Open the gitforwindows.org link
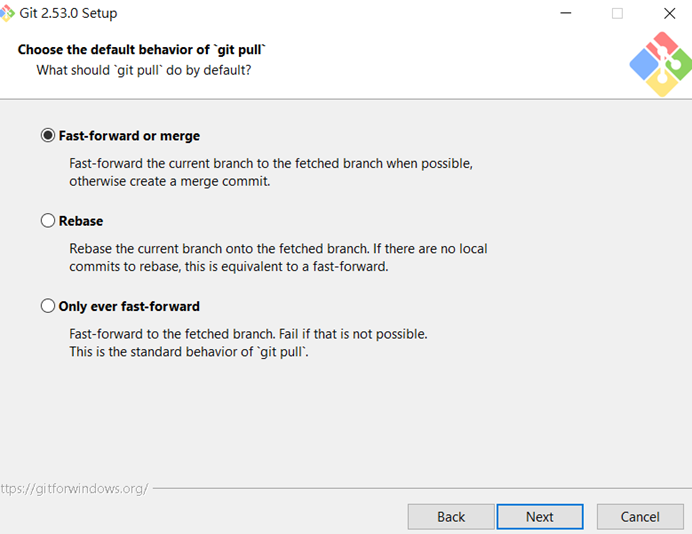 [74, 489]
